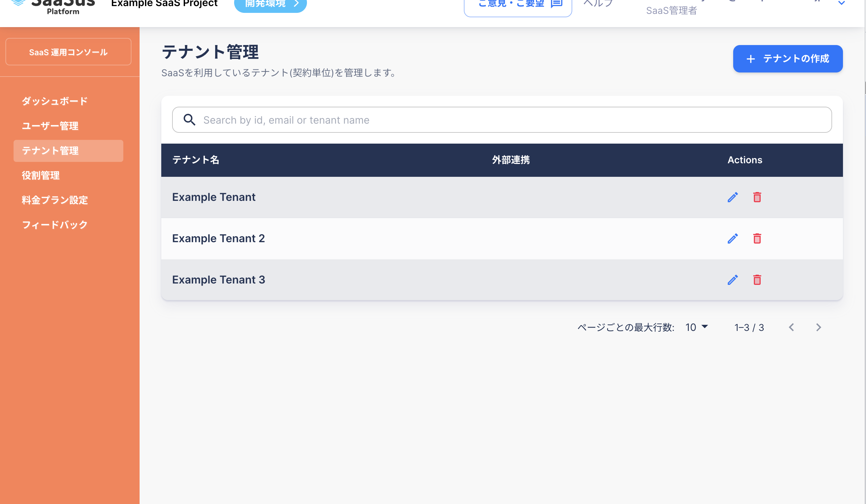Go to previous page chevron

791,328
